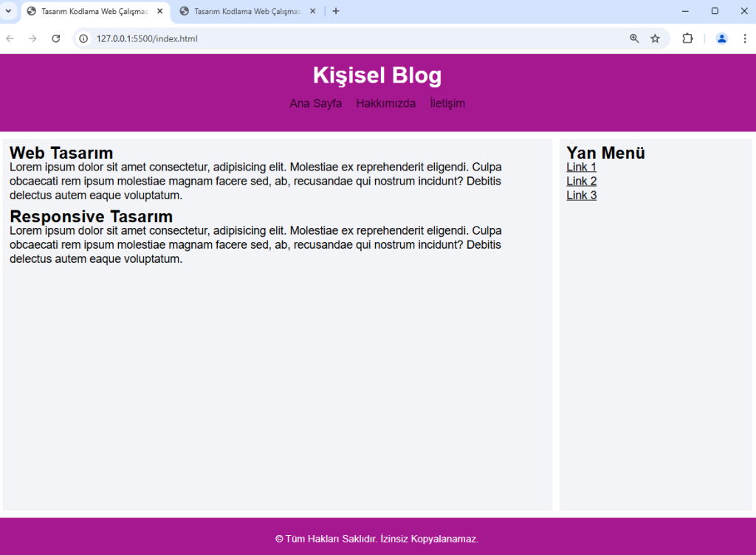756x555 pixels.
Task: Open the Ana Sayfa link
Action: (x=315, y=103)
